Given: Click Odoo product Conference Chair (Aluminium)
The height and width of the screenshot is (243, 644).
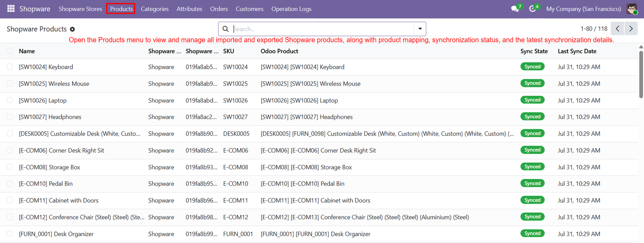Looking at the screenshot, I should coord(365,217).
